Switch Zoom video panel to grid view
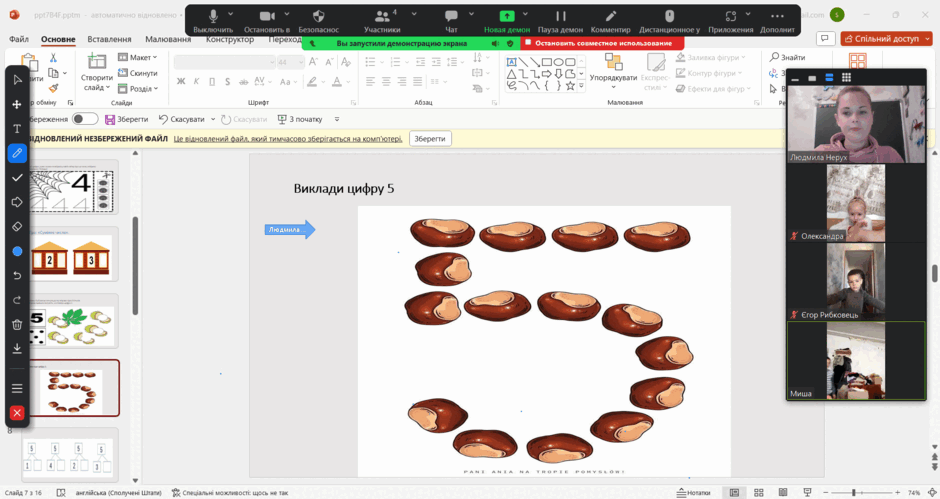Screen dimensions: 940x499 846,77
